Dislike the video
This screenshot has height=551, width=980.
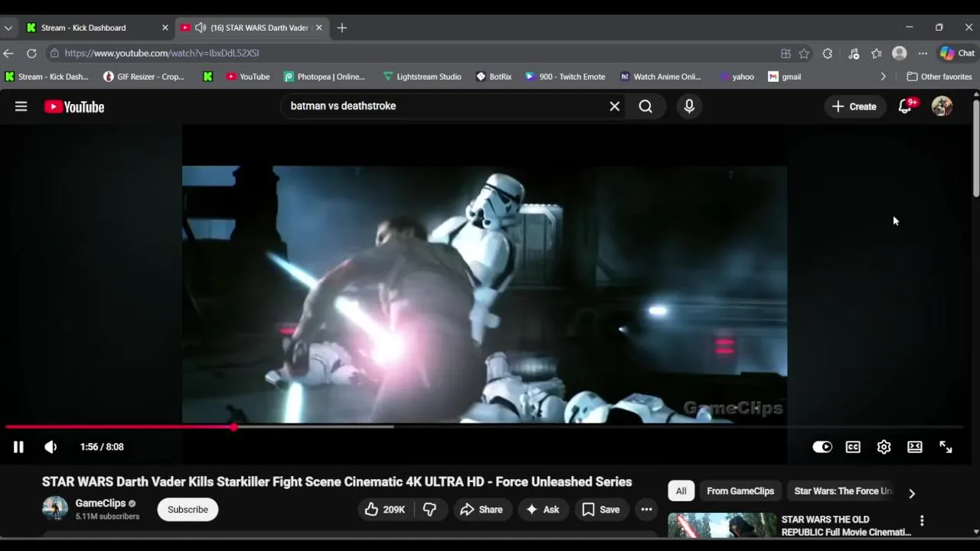point(430,510)
